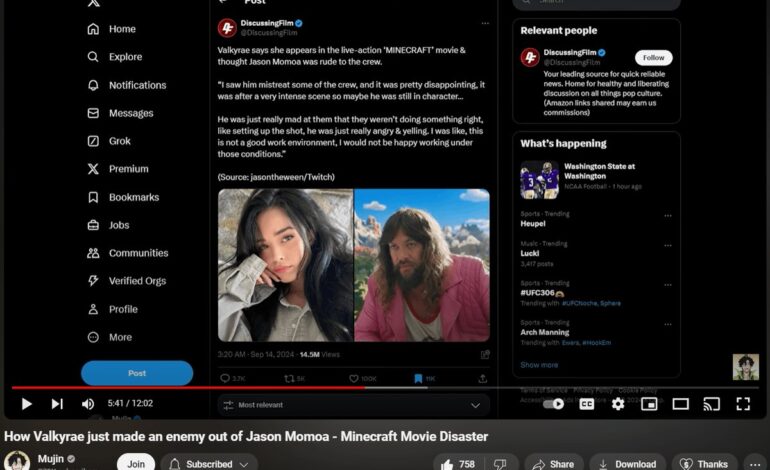Image resolution: width=770 pixels, height=470 pixels.
Task: Click Follow next to DiscussingFilm
Action: pyautogui.click(x=654, y=58)
